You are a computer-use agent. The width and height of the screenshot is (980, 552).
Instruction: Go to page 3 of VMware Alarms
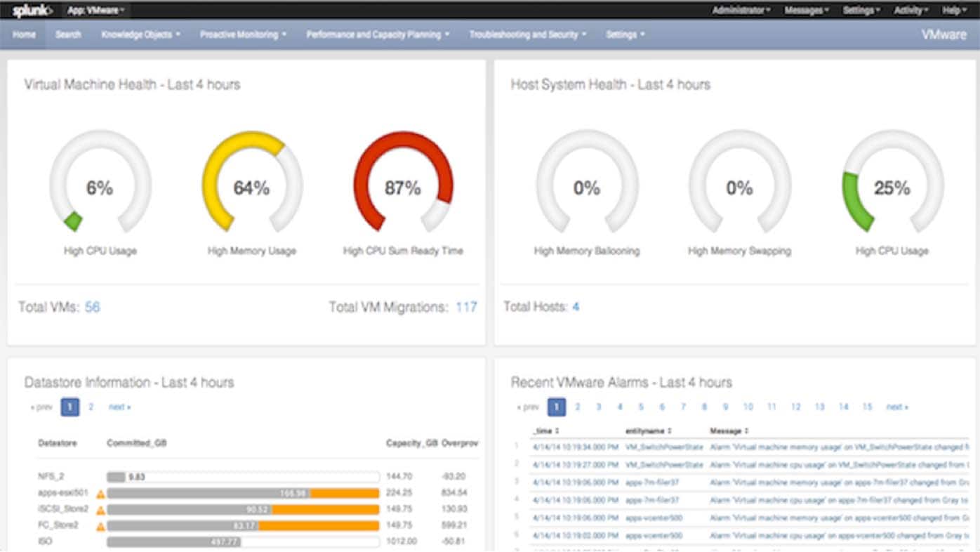[x=599, y=407]
